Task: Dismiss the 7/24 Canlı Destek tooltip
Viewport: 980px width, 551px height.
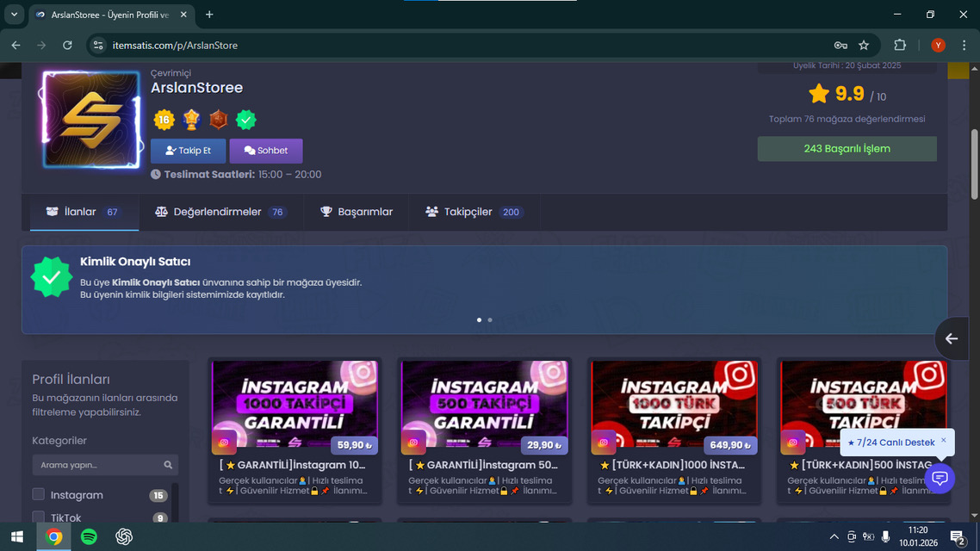Action: click(944, 440)
